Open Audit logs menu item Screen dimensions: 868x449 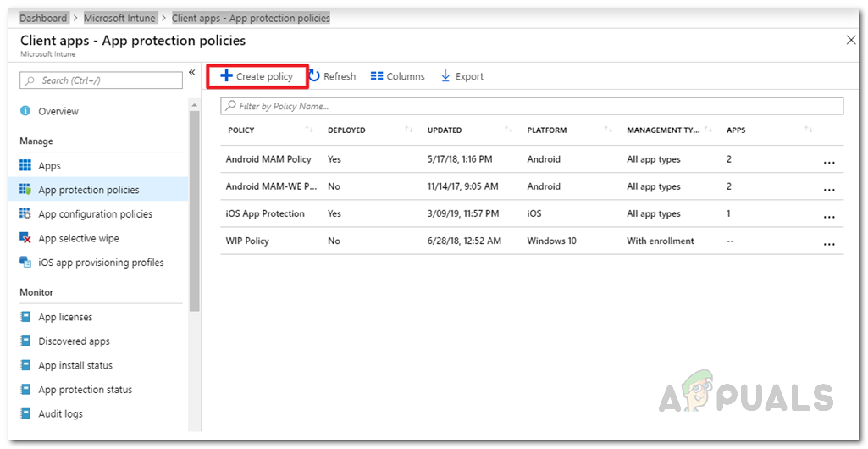(60, 414)
